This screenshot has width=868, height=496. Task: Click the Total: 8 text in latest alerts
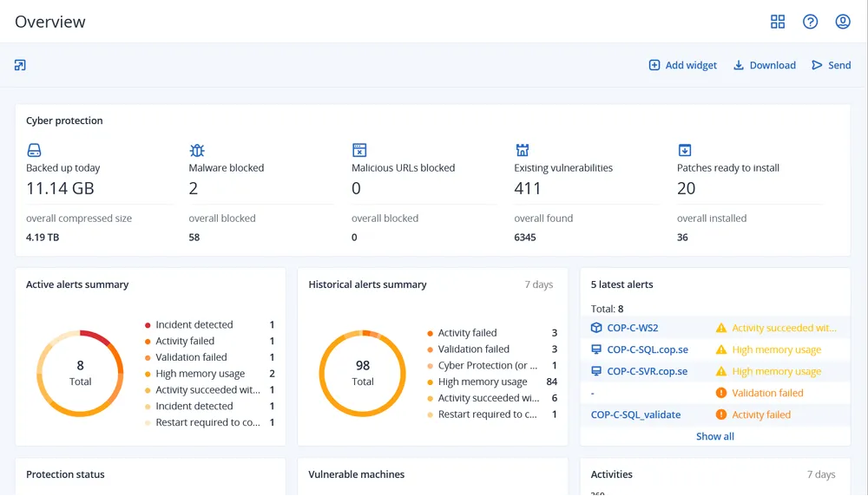(608, 309)
